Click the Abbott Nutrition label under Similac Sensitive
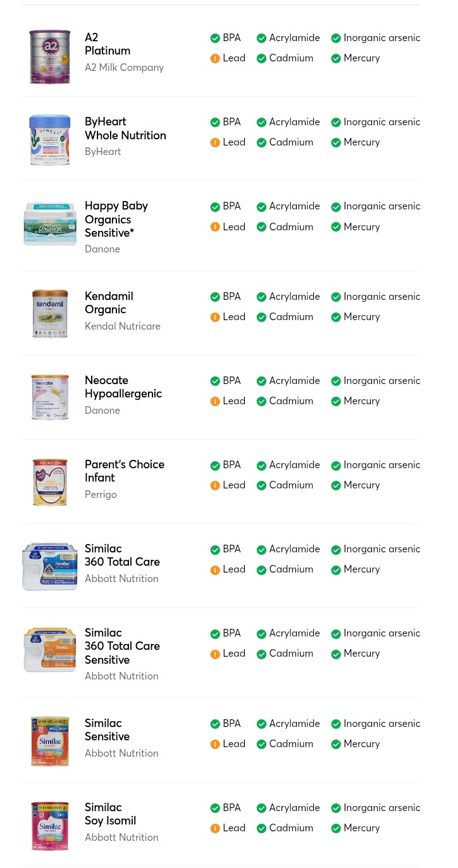This screenshot has height=868, width=458. coord(121,753)
